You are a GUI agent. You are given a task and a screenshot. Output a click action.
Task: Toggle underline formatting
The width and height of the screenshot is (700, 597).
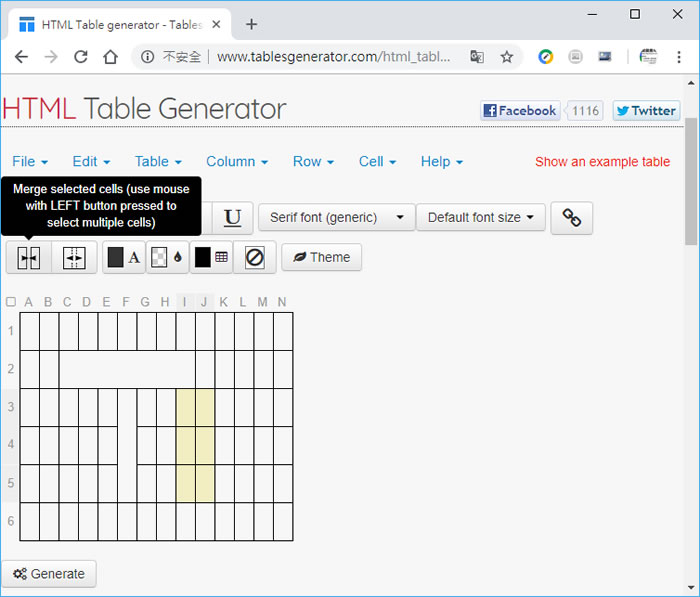[x=233, y=218]
